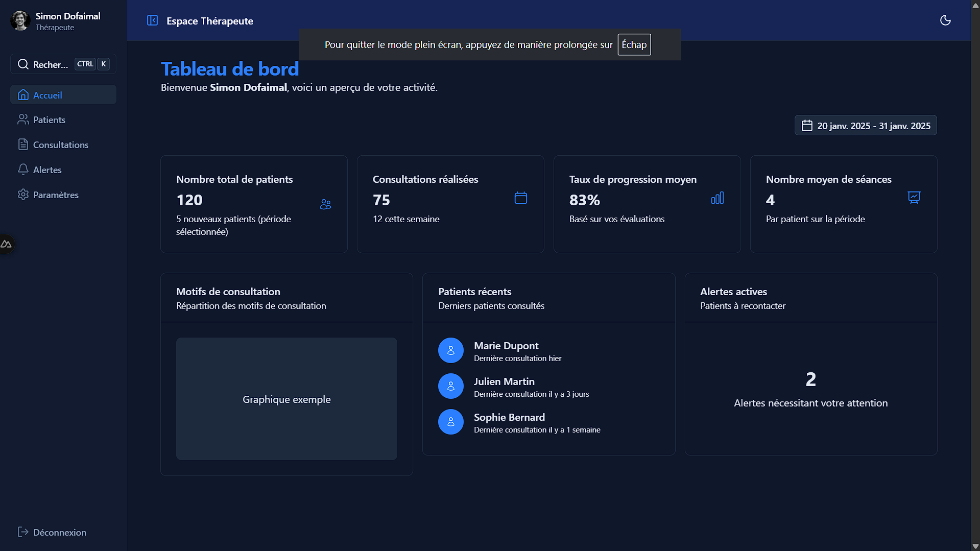Select patient name Marie Dupont
The image size is (980, 551).
click(x=506, y=346)
